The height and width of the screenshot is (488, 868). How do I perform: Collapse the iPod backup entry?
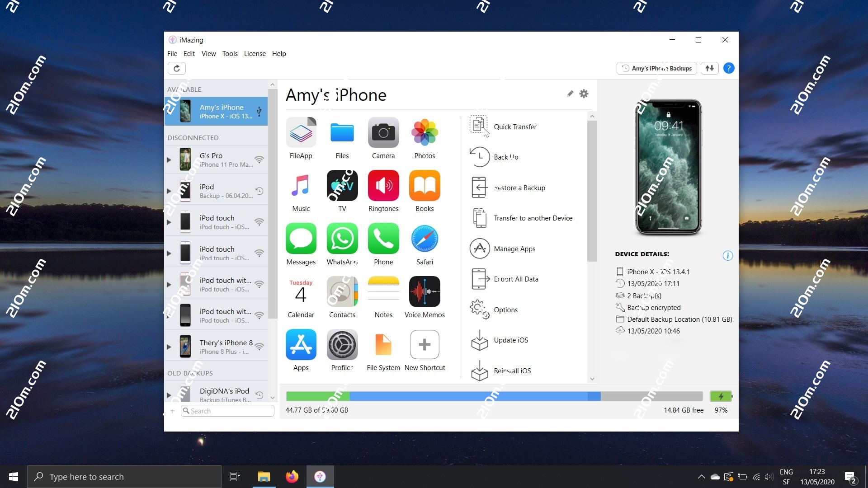click(x=169, y=190)
